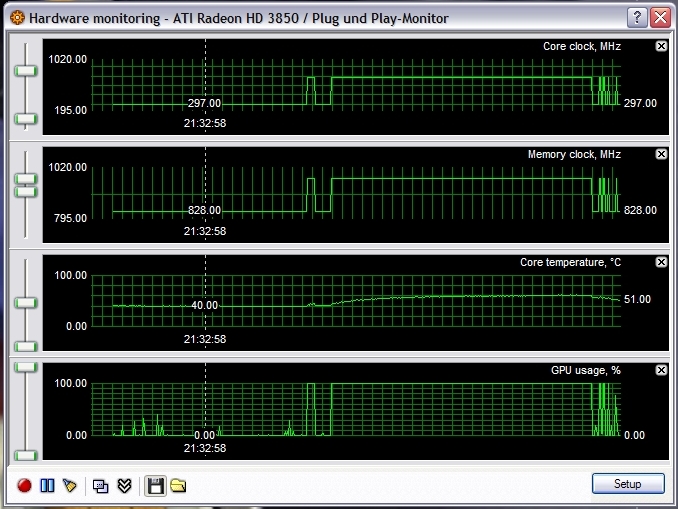Click the Core clock, MHz label
This screenshot has width=678, height=509.
pos(582,46)
